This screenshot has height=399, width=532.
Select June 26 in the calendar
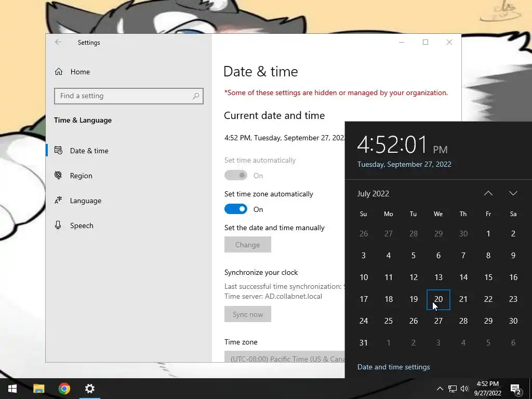363,234
